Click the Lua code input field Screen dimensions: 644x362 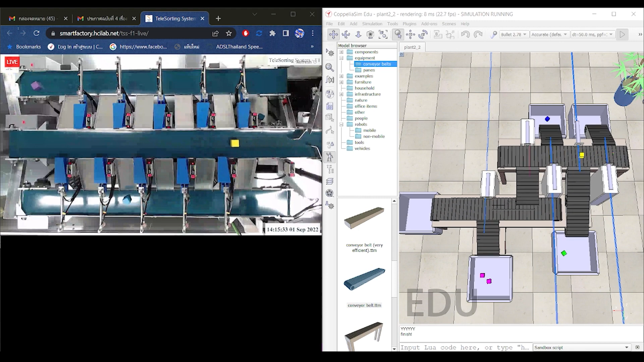coord(463,348)
